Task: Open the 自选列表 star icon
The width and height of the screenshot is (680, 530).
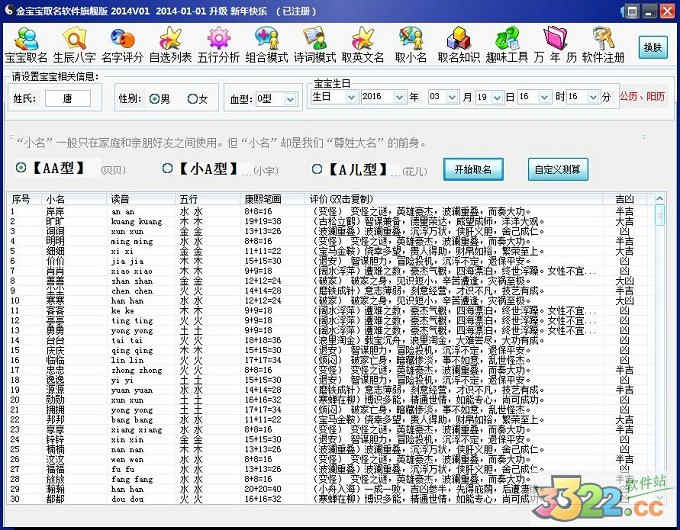Action: [170, 45]
